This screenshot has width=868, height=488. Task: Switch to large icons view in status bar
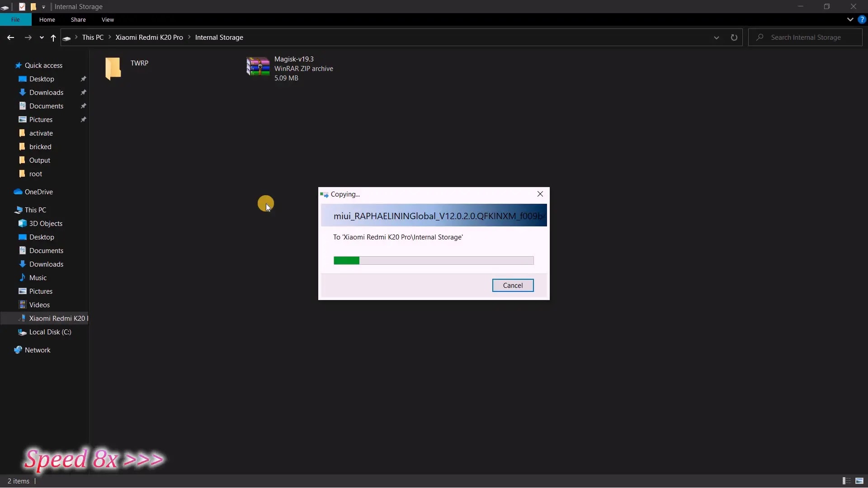(859, 481)
